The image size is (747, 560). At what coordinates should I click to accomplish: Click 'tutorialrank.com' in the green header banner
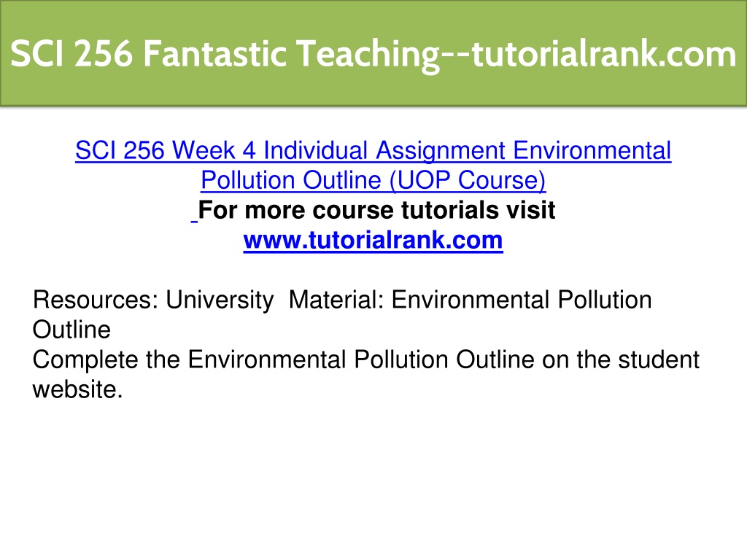coord(604,53)
